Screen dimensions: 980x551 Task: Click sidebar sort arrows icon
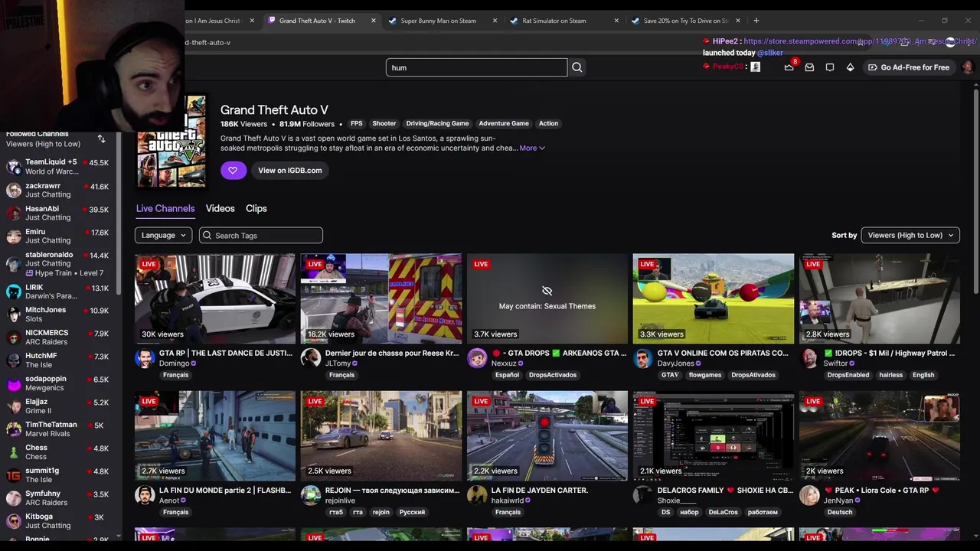(101, 139)
